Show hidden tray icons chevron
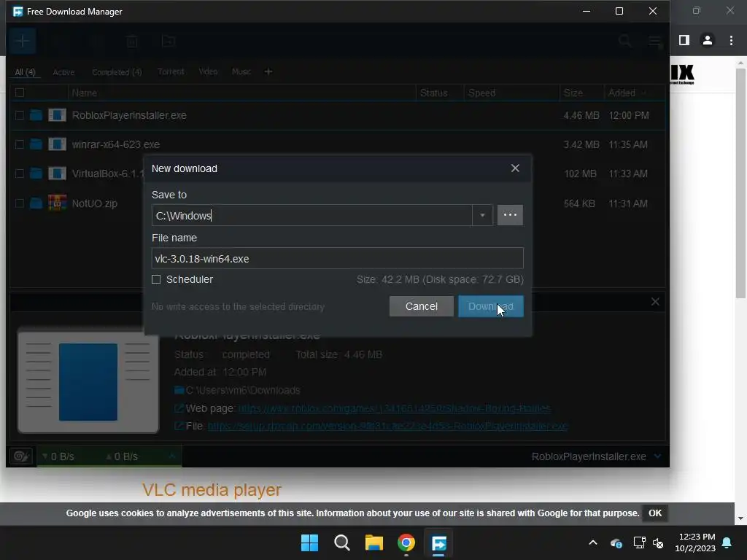The height and width of the screenshot is (560, 747). point(593,542)
